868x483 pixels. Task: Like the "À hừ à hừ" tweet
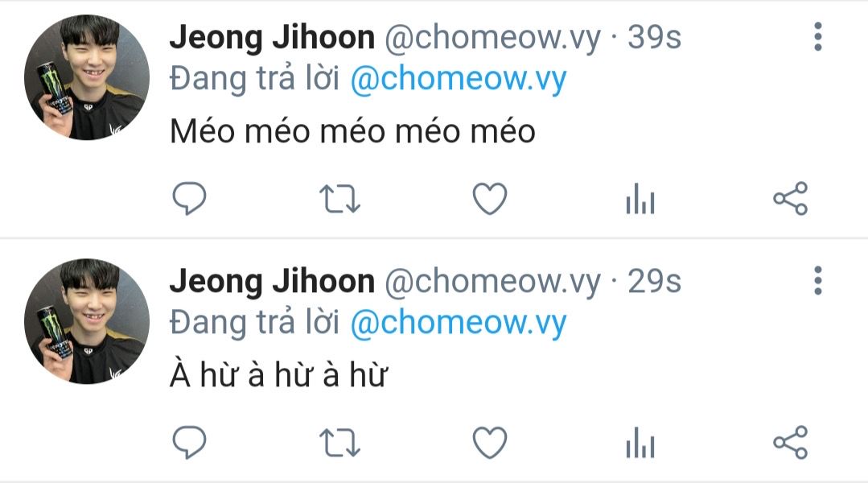pos(490,442)
